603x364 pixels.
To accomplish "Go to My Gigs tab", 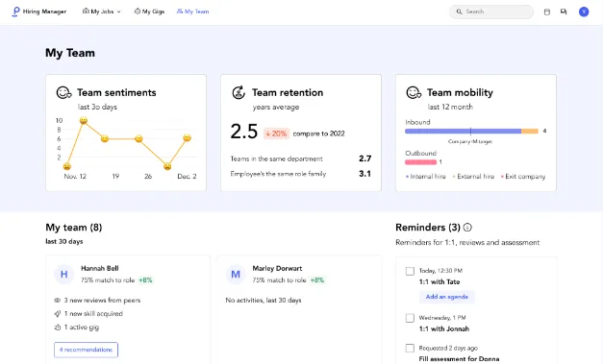I will [x=149, y=12].
